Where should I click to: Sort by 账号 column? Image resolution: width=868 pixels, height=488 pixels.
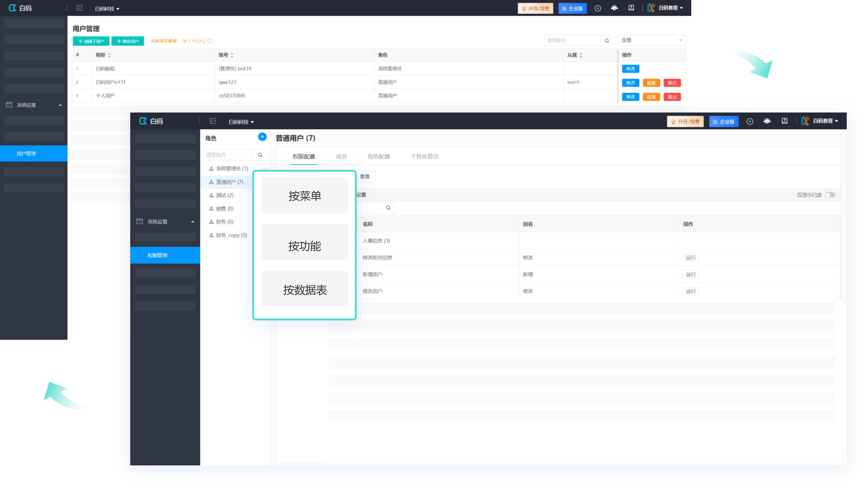(232, 55)
